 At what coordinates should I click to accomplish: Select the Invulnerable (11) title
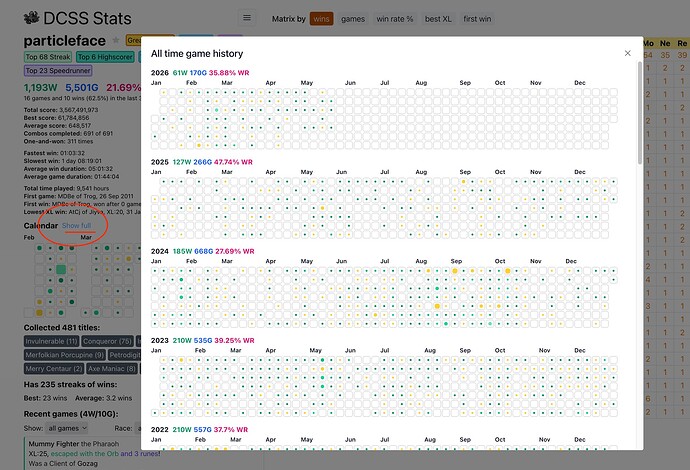coord(51,341)
